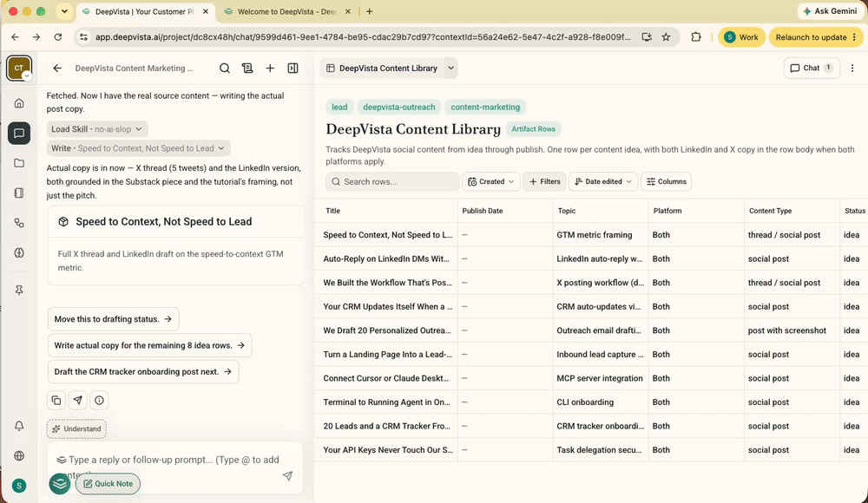Click the lead tag
This screenshot has height=503, width=868.
pos(339,107)
